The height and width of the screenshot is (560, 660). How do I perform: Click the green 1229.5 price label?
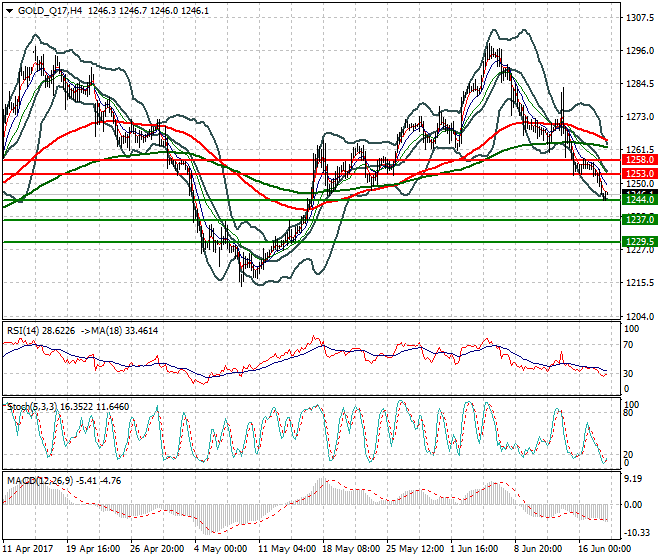640,242
